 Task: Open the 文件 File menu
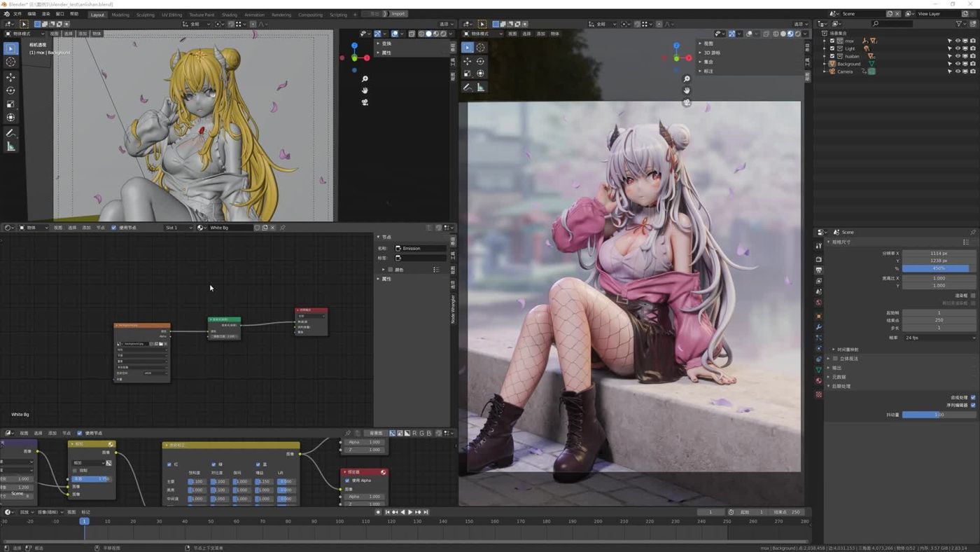[x=17, y=14]
